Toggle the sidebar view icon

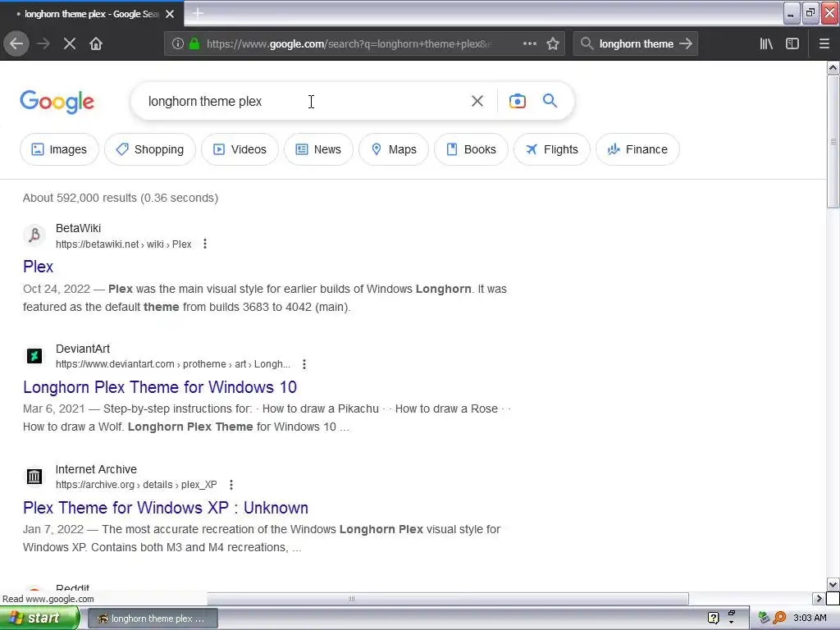coord(792,43)
